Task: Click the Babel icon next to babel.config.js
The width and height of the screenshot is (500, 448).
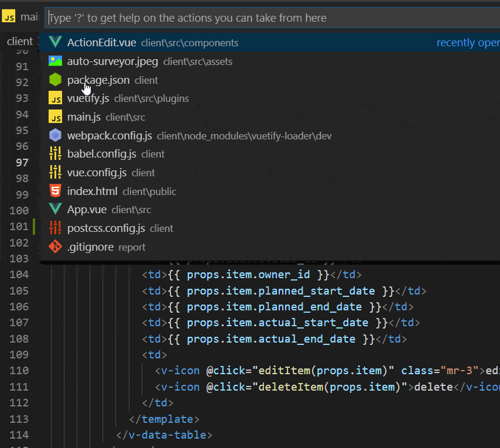Action: (56, 153)
